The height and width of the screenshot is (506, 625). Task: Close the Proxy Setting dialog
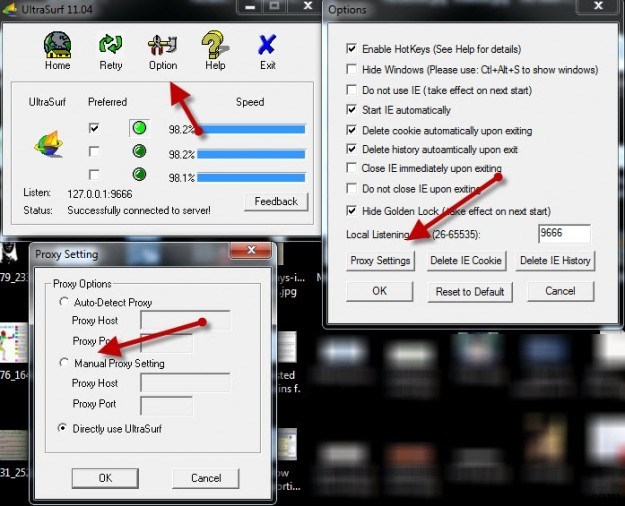coord(251,250)
